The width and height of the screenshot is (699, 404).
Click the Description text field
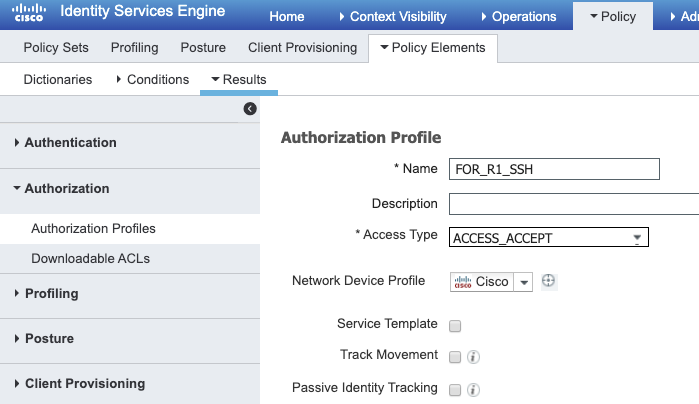573,204
